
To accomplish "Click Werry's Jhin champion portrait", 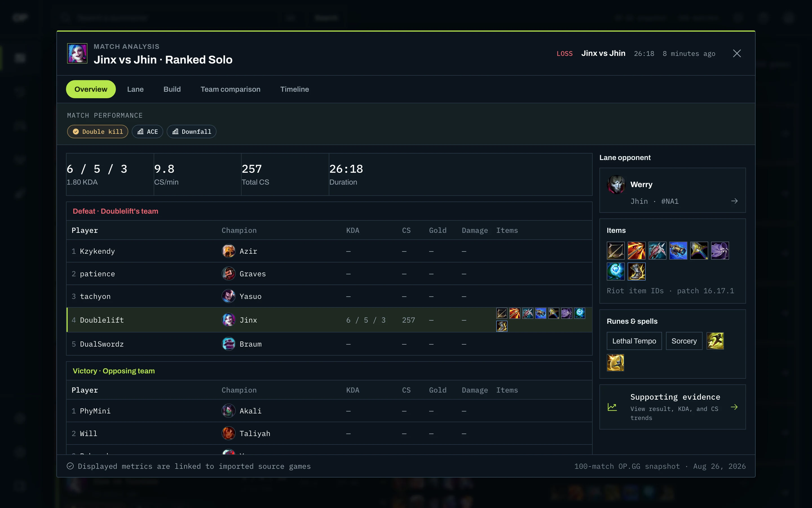I will (616, 185).
